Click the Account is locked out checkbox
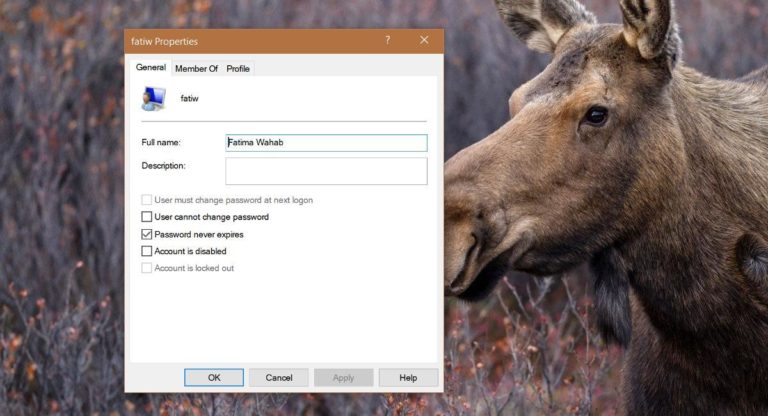This screenshot has width=768, height=416. (x=146, y=268)
